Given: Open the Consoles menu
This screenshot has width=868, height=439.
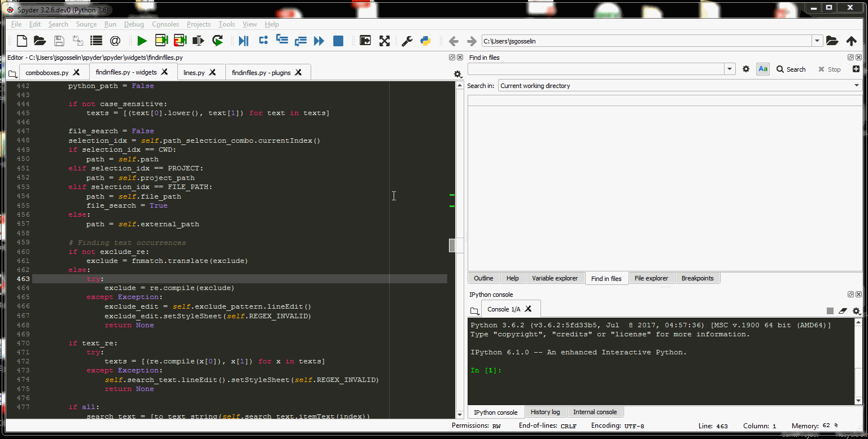Looking at the screenshot, I should pyautogui.click(x=165, y=24).
